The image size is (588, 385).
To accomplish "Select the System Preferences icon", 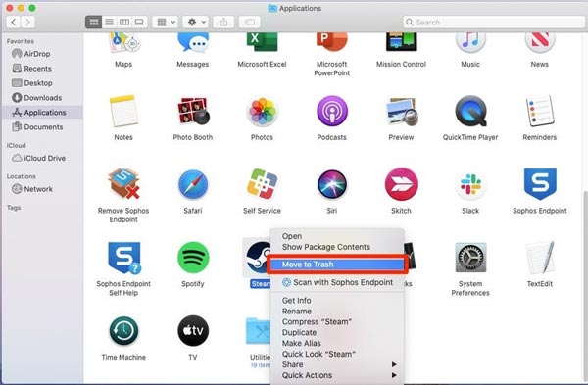I will click(x=470, y=258).
